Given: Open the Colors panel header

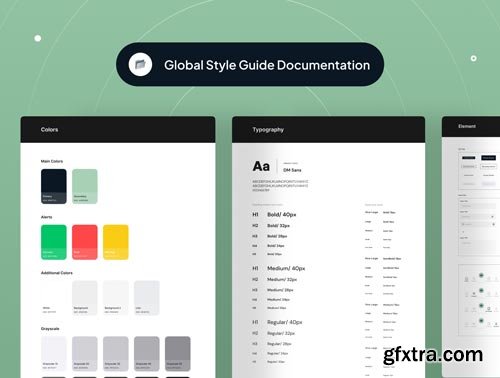Looking at the screenshot, I should pos(118,130).
